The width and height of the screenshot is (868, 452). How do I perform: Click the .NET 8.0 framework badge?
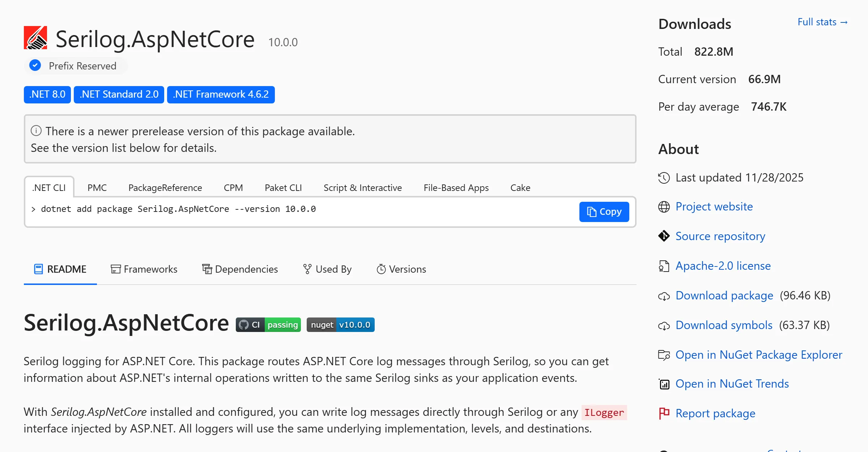point(47,94)
